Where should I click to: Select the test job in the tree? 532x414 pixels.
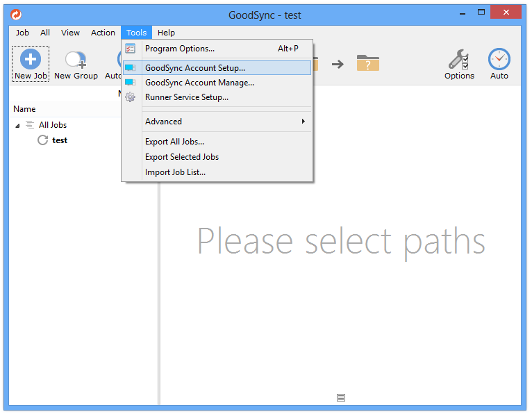click(60, 140)
